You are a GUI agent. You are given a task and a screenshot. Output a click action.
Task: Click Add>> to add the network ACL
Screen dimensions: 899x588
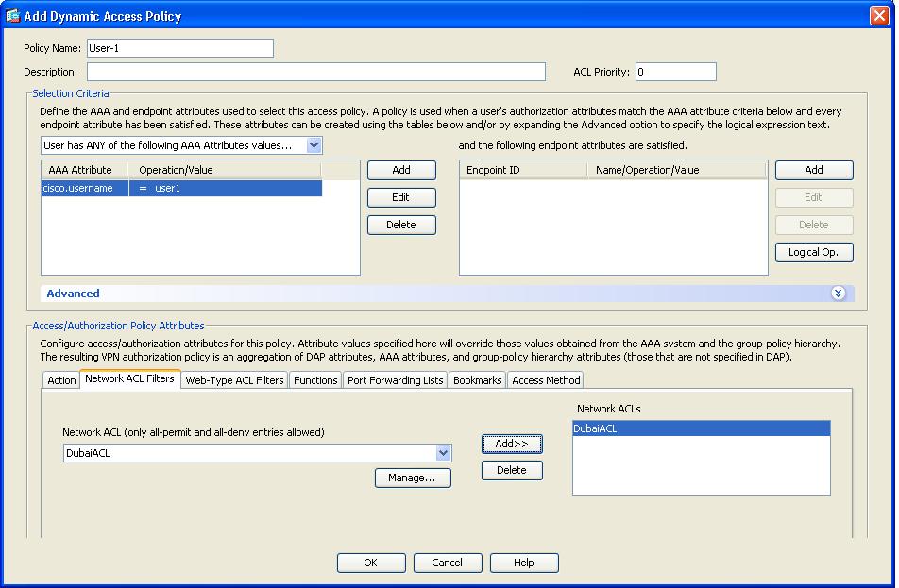512,445
